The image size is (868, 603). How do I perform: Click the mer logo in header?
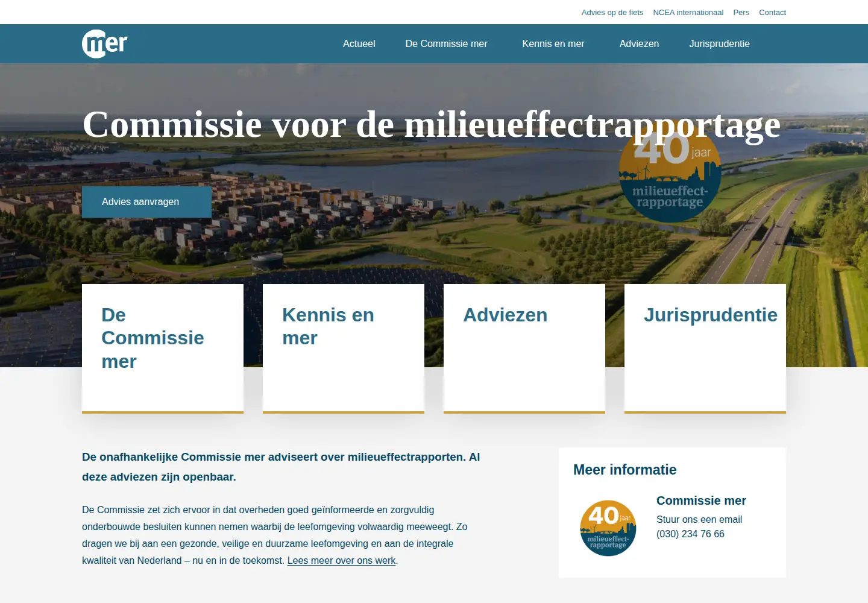104,43
